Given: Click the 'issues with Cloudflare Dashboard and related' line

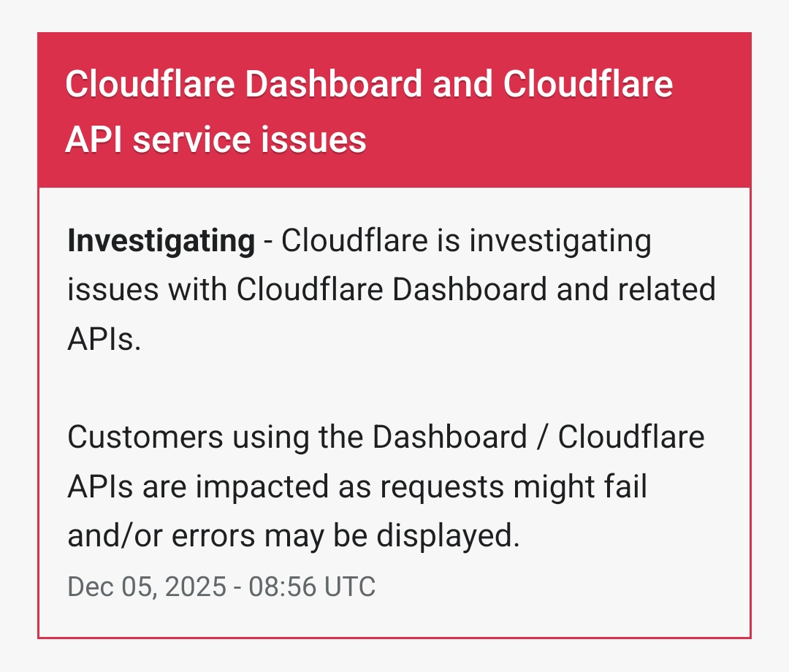Looking at the screenshot, I should pos(391,290).
